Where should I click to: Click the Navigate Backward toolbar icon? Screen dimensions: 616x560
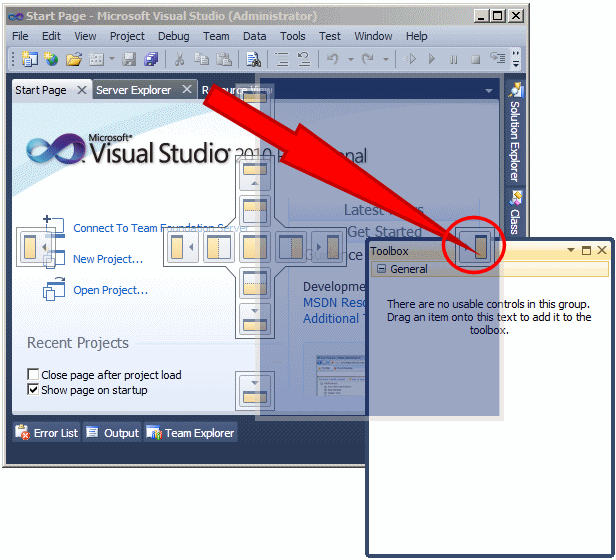pyautogui.click(x=410, y=59)
